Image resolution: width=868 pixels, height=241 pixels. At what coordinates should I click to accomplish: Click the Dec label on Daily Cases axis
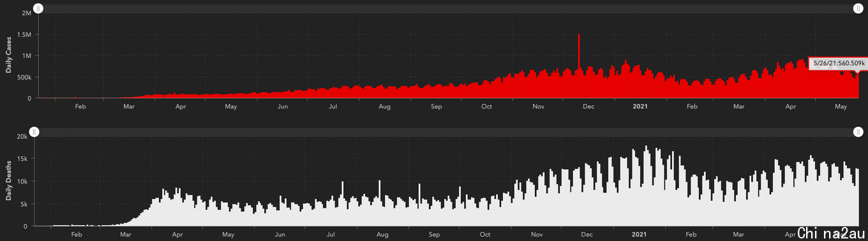[588, 106]
